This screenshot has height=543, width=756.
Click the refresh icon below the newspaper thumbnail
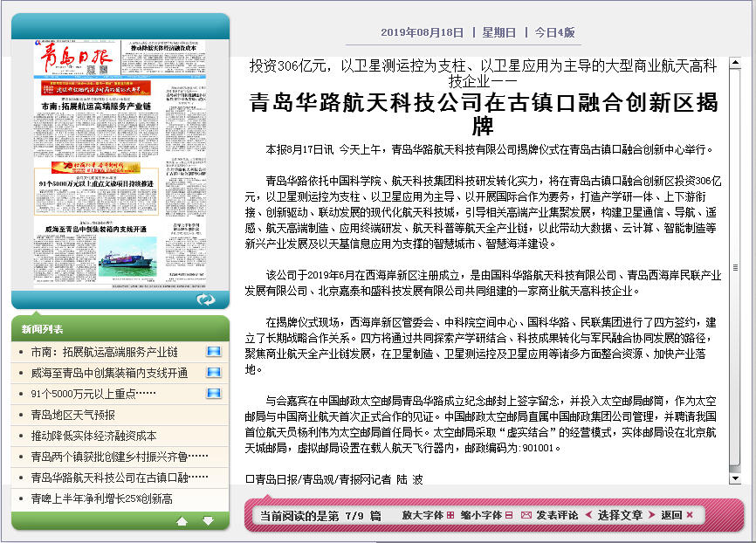pyautogui.click(x=206, y=299)
